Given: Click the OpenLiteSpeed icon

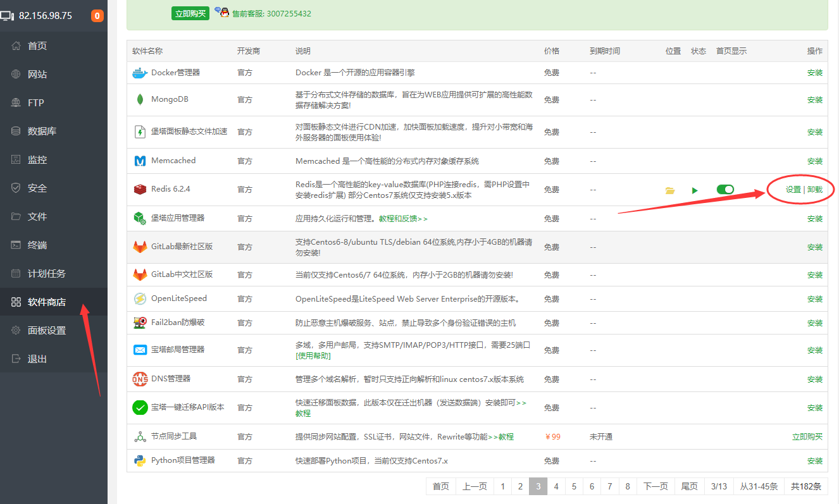Looking at the screenshot, I should click(x=140, y=299).
